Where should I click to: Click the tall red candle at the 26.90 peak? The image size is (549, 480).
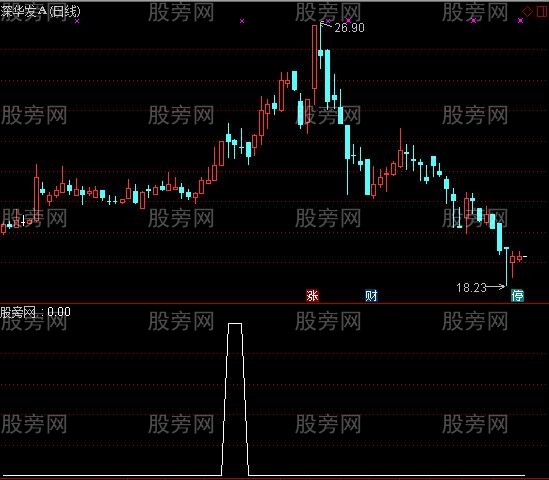click(x=315, y=65)
